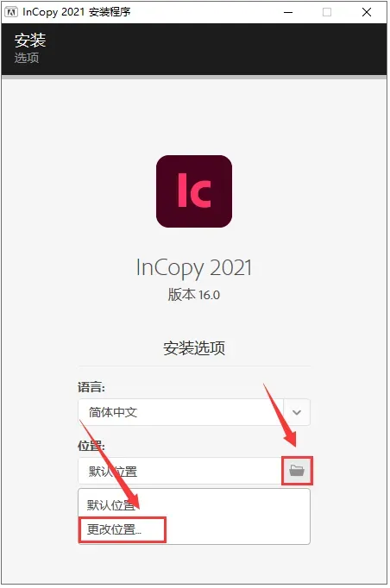Click the disabled maximize button
Screen dimensions: 390x588
click(327, 12)
